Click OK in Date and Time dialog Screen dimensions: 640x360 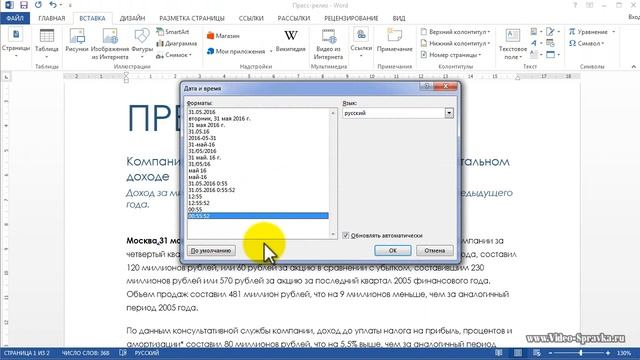tap(393, 251)
